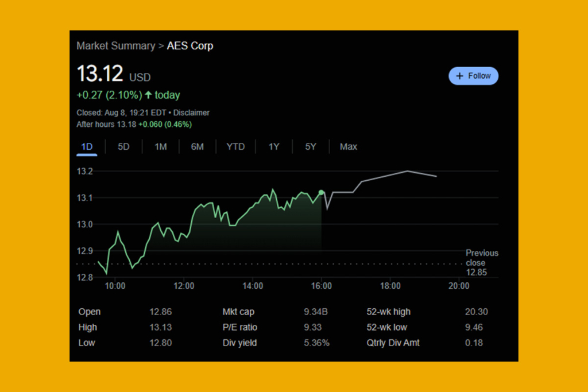Screen dimensions: 588x392
Task: Open the Disclaimer link
Action: coord(191,112)
